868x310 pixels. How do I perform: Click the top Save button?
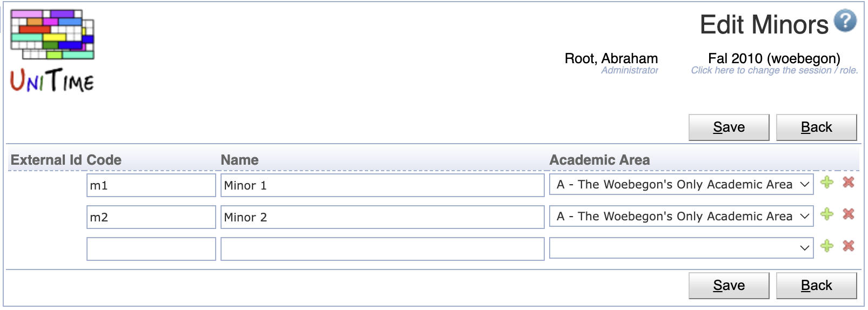[x=729, y=127]
